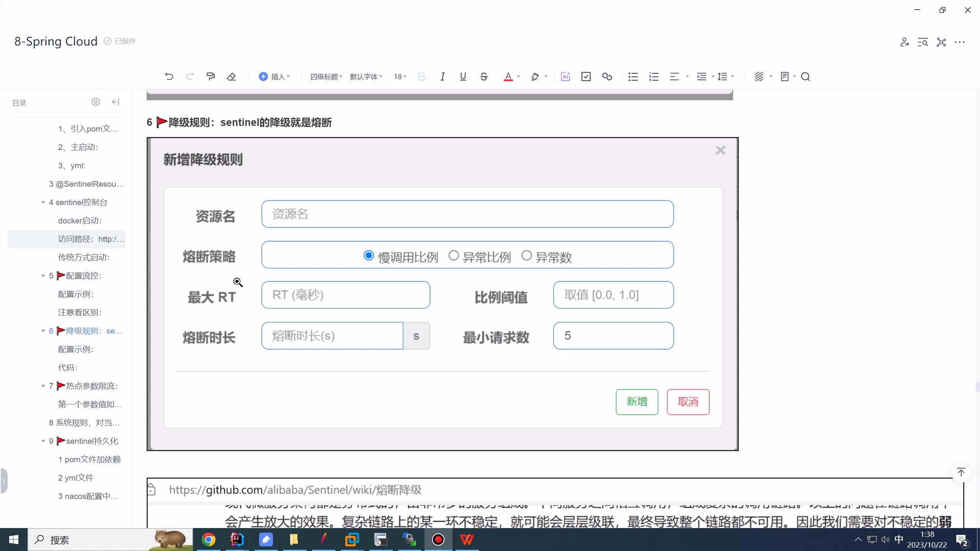This screenshot has width=980, height=551.
Task: Collapse the 4 sentinel控制台 tree section
Action: click(x=43, y=202)
